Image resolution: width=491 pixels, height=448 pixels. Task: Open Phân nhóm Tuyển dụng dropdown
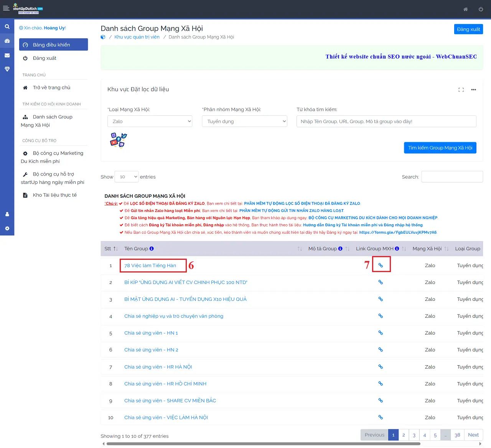[244, 121]
